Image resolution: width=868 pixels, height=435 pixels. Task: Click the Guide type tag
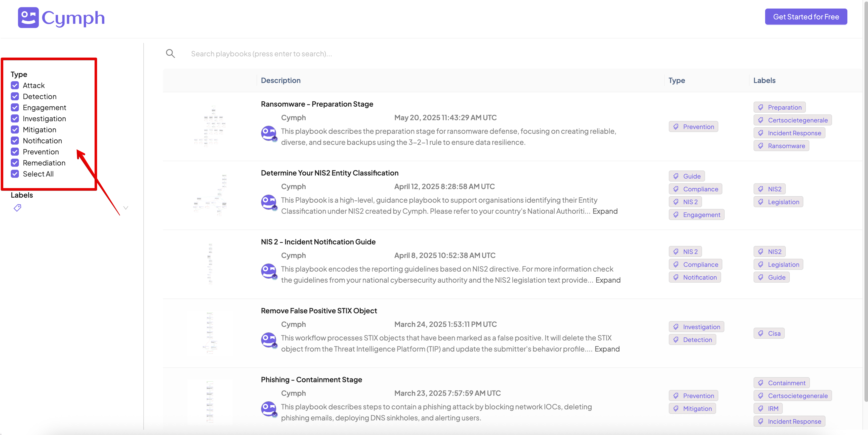coord(687,176)
